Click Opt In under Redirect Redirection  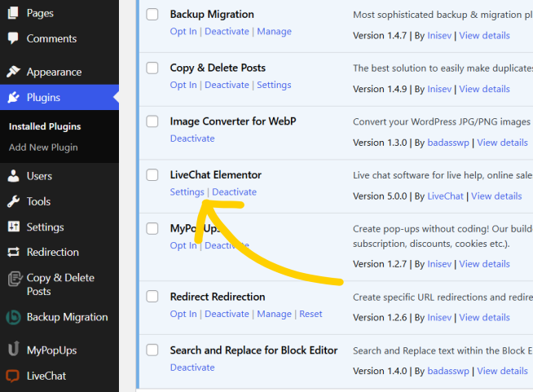(183, 314)
